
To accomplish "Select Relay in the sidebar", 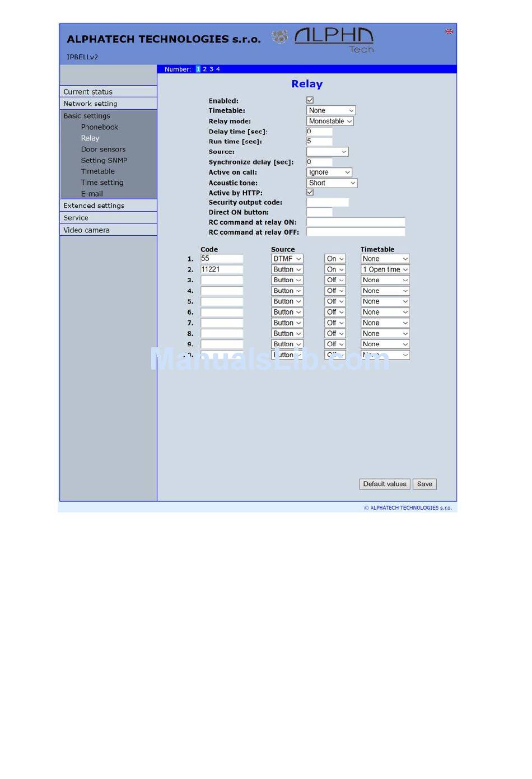I will click(90, 138).
